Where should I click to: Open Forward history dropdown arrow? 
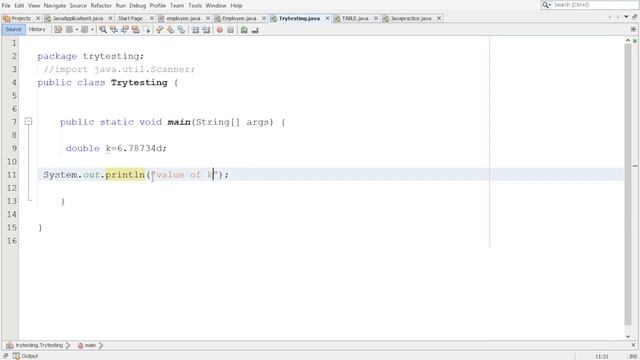pyautogui.click(x=92, y=30)
